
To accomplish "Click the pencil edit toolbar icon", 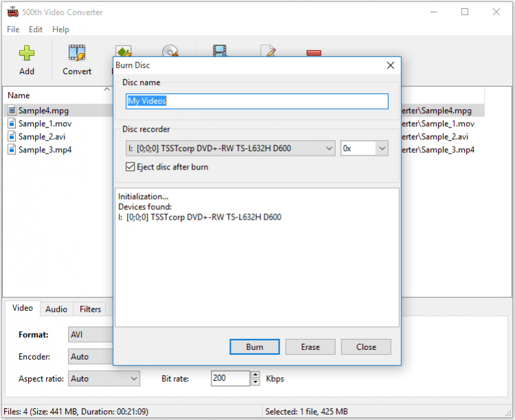I will click(268, 51).
